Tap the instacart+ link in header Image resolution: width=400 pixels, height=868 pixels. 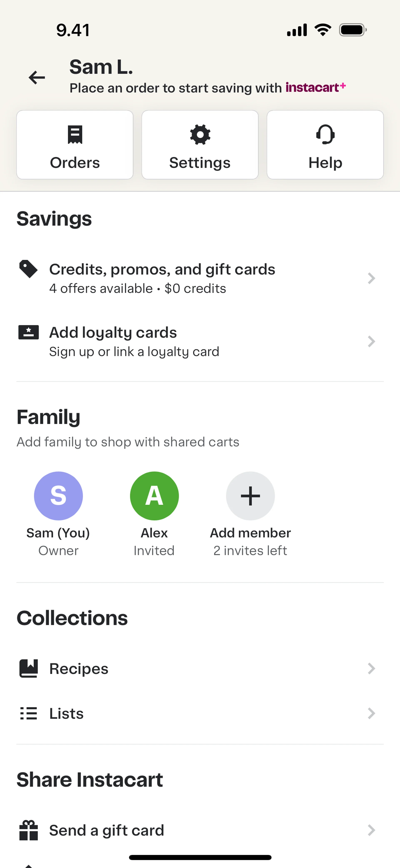pos(315,87)
